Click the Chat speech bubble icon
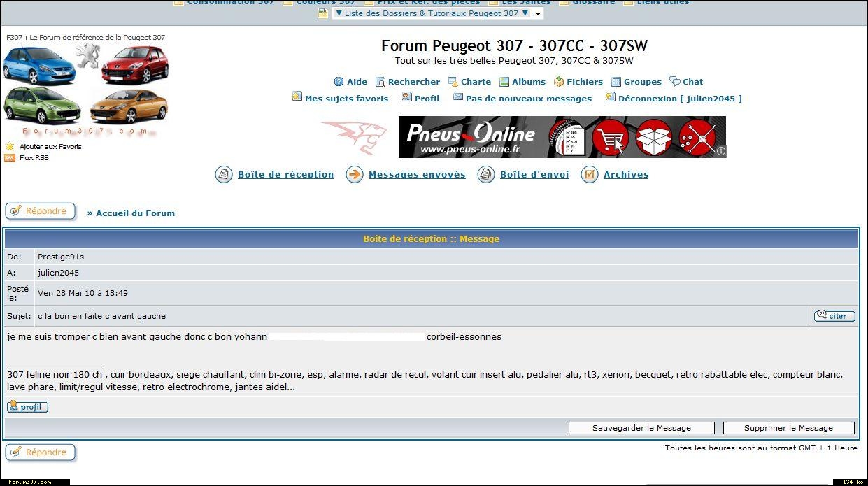 point(675,82)
